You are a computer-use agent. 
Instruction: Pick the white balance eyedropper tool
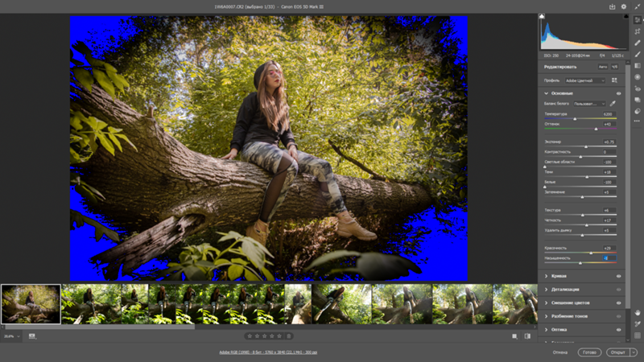[x=613, y=104]
